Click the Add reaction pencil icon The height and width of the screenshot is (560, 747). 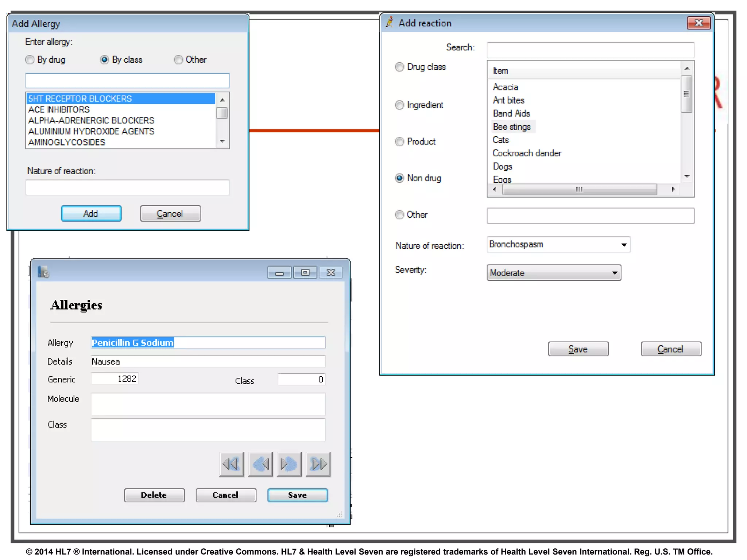point(390,22)
